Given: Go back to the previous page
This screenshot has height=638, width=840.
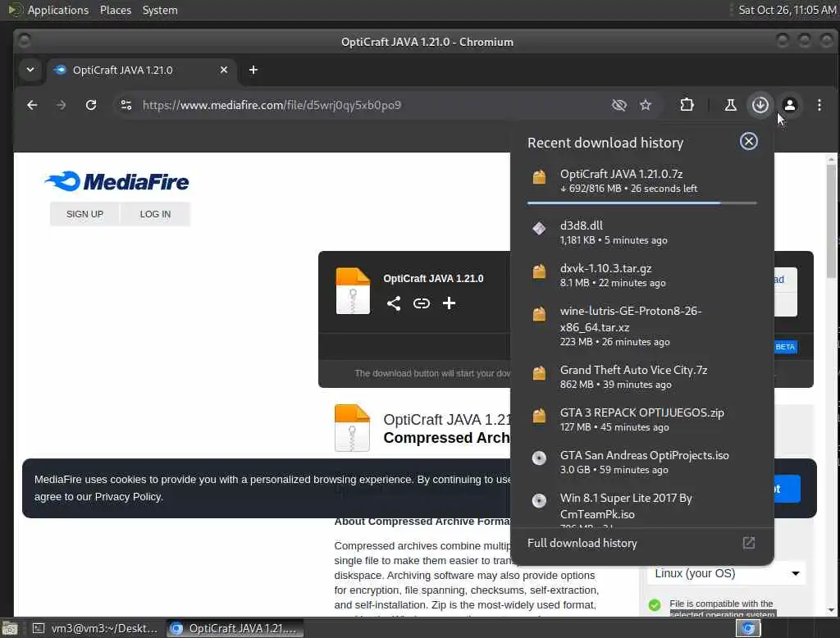Looking at the screenshot, I should point(32,105).
